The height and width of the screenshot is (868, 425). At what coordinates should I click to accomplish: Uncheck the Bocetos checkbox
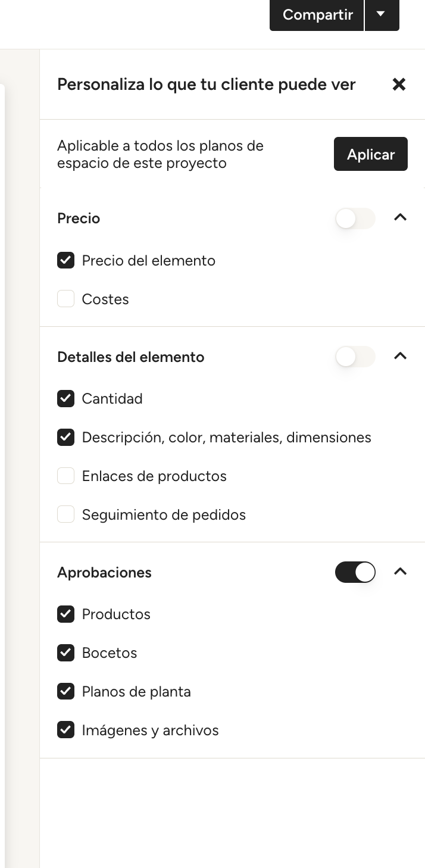click(66, 653)
